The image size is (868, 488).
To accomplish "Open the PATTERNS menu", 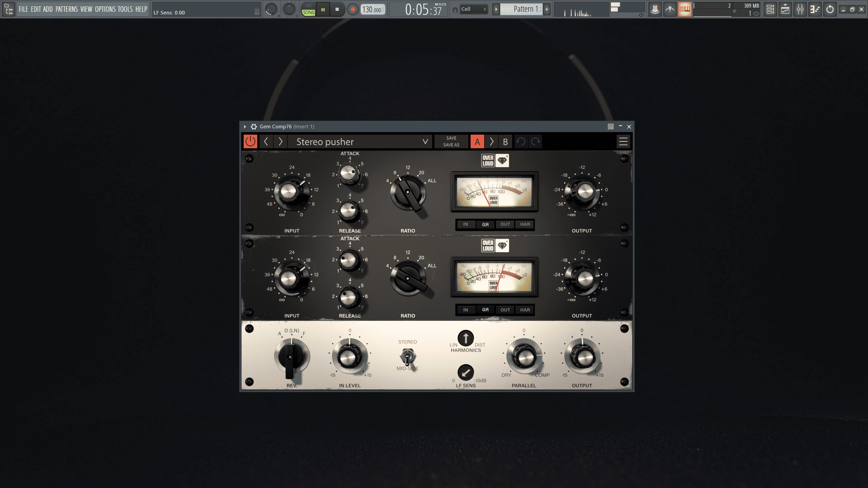I will tap(66, 9).
